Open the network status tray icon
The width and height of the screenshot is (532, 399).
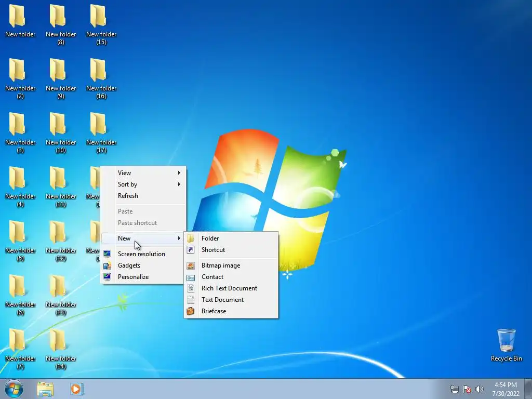click(x=454, y=389)
